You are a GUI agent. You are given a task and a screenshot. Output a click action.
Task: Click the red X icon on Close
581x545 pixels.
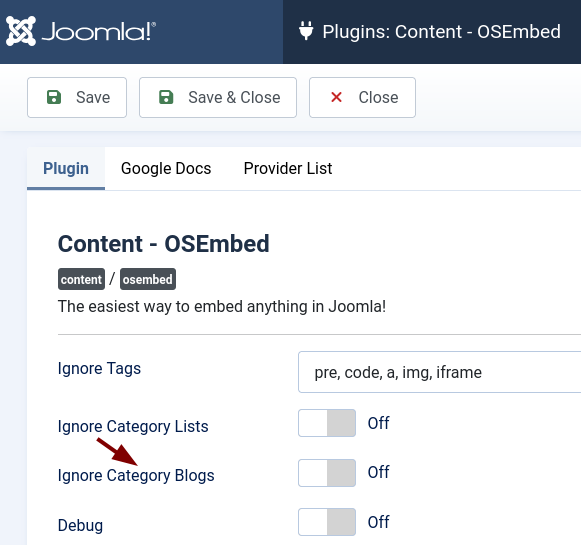(336, 97)
